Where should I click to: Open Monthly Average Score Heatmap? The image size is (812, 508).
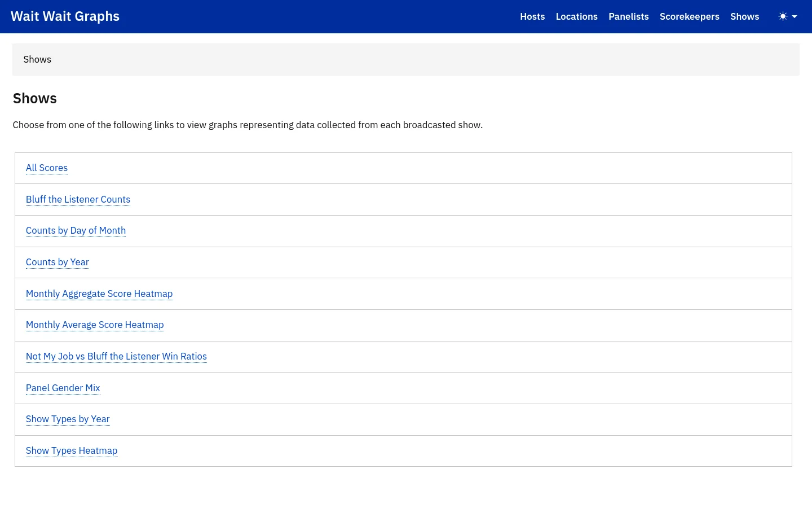pyautogui.click(x=95, y=325)
